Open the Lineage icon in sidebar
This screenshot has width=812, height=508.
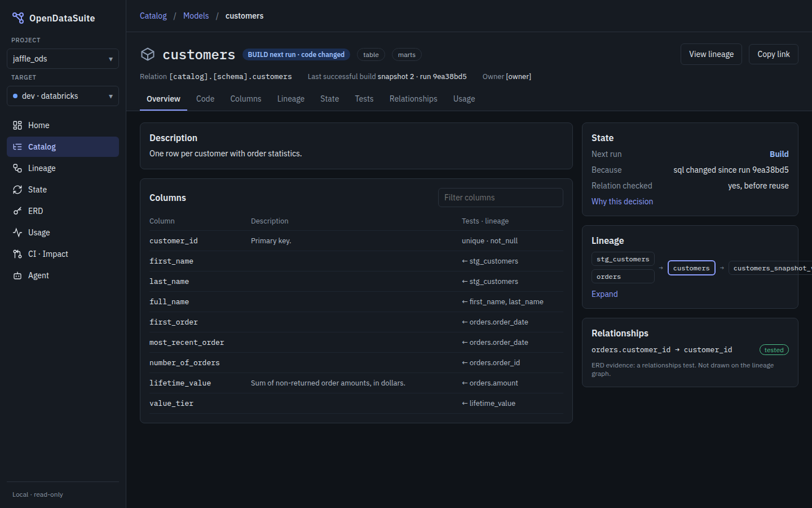[17, 168]
